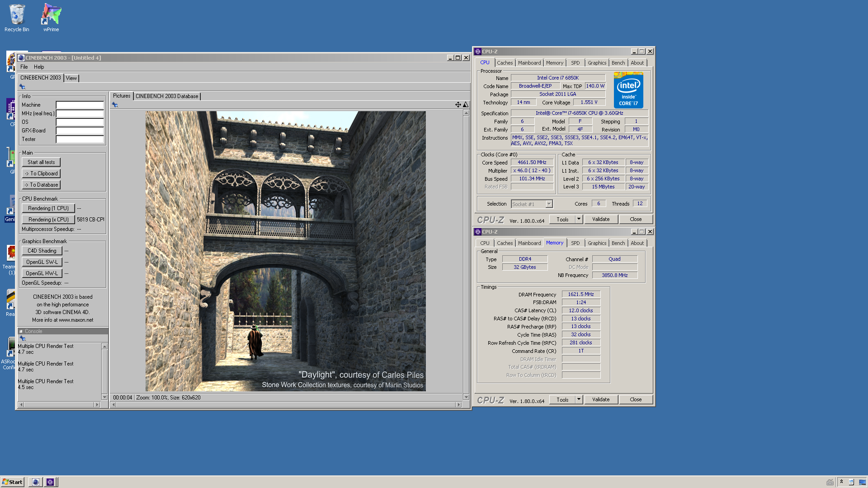Open the CINEBENCH 2003 Database tab

point(167,96)
